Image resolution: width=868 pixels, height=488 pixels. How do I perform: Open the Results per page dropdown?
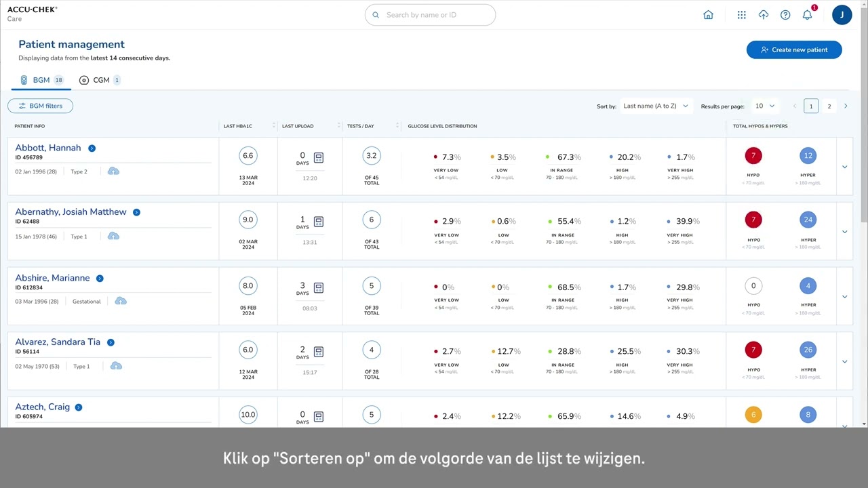tap(764, 106)
